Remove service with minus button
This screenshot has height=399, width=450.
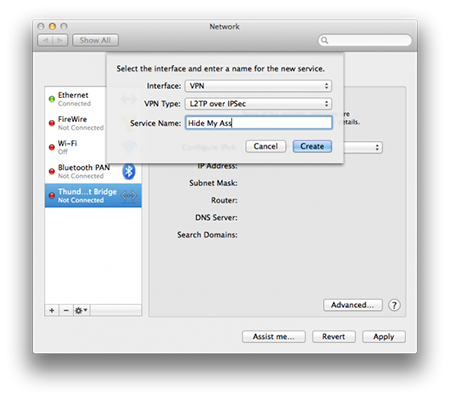point(66,310)
